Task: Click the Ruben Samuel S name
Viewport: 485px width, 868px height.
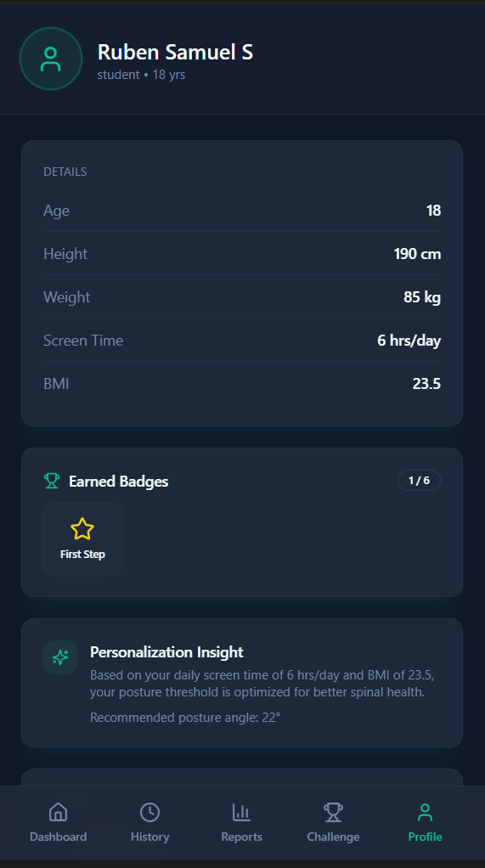Action: tap(175, 52)
